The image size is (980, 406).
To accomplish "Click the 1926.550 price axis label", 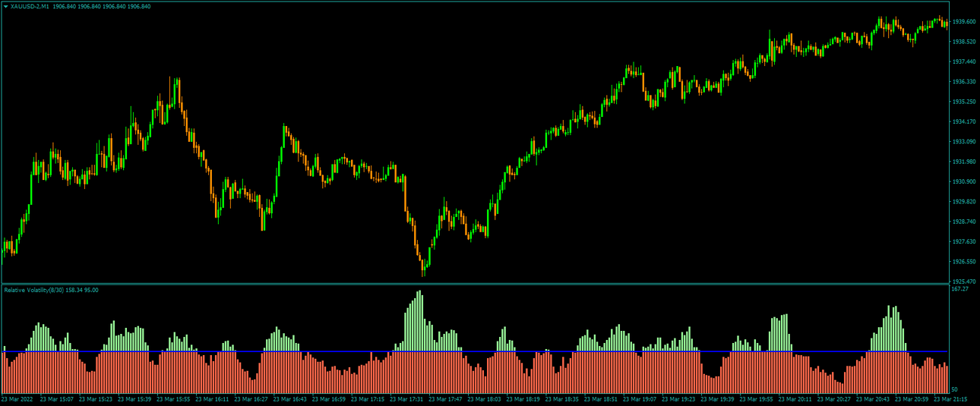I will click(964, 262).
